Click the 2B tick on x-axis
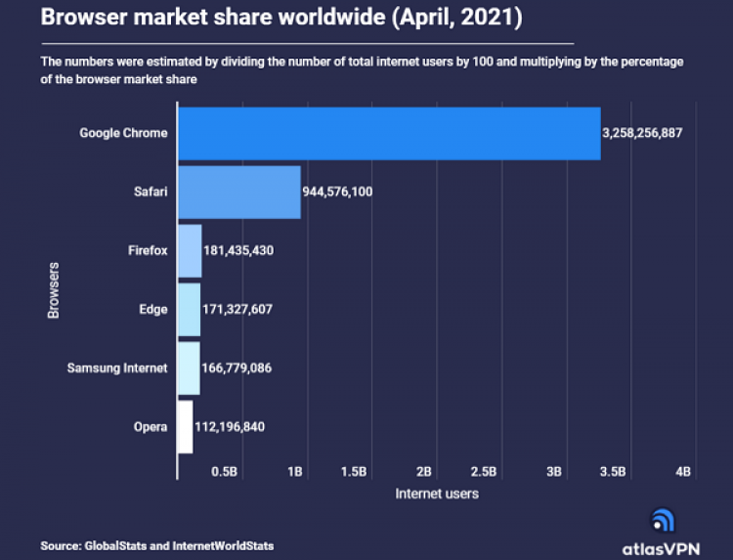This screenshot has height=560, width=733. (424, 471)
